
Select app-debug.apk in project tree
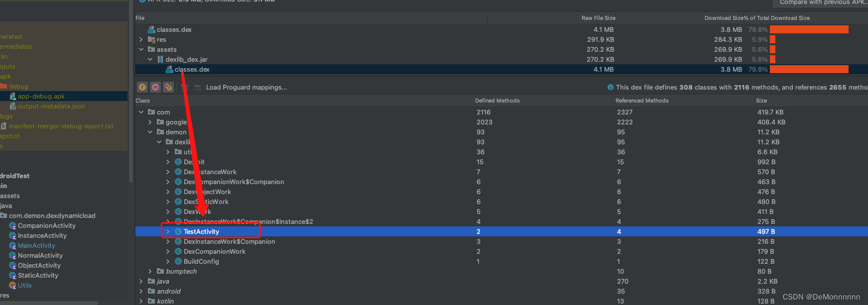(x=41, y=97)
